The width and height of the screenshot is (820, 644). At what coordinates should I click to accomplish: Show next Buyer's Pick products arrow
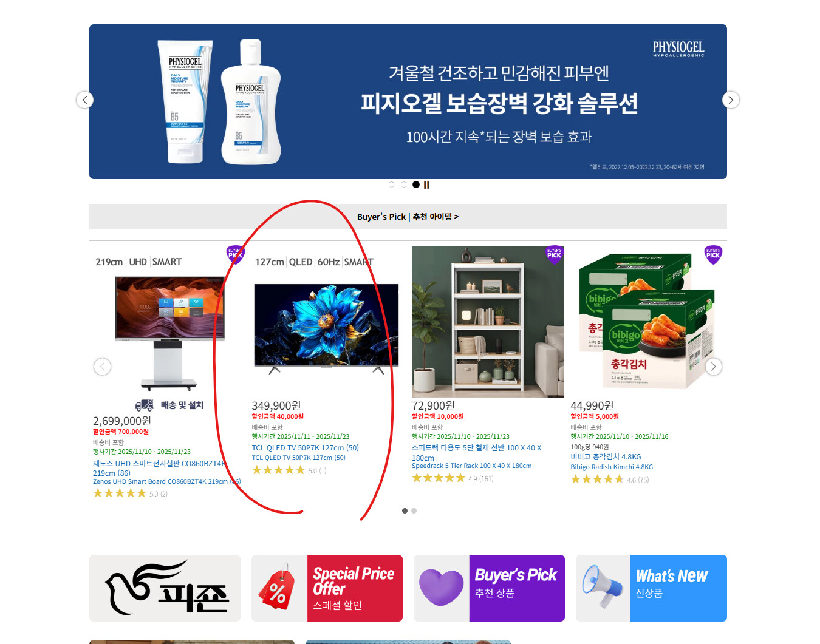714,367
